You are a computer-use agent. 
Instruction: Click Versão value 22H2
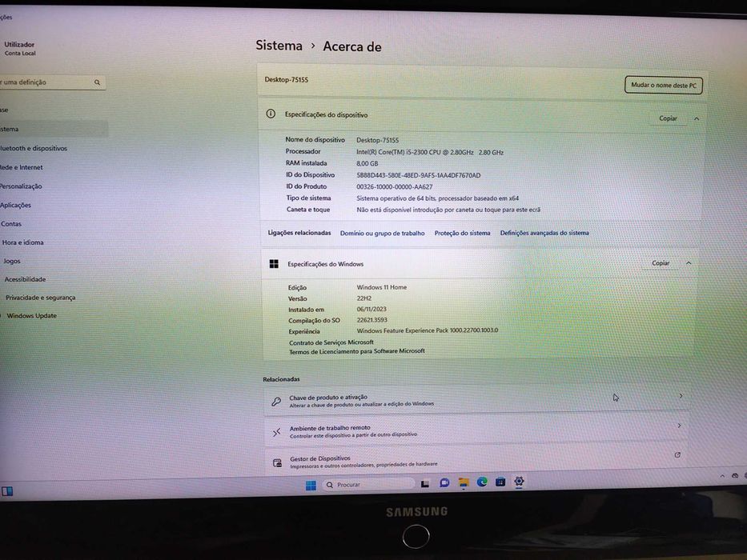pos(364,298)
